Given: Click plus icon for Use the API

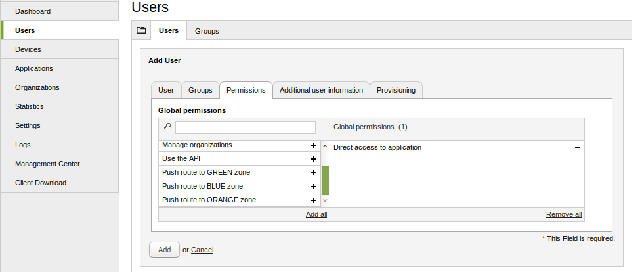Looking at the screenshot, I should (314, 159).
